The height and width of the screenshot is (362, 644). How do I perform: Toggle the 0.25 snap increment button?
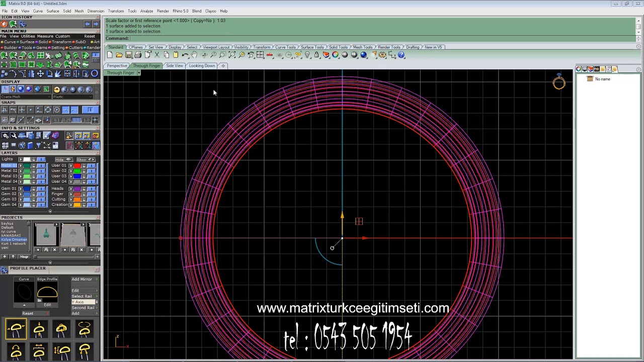point(66,120)
